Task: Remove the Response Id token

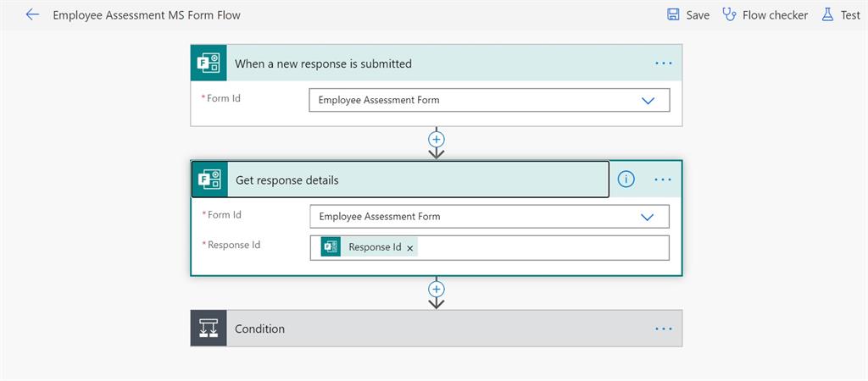Action: [410, 248]
